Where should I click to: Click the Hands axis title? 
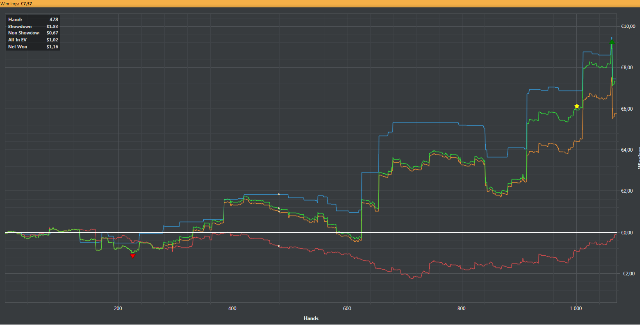point(311,318)
